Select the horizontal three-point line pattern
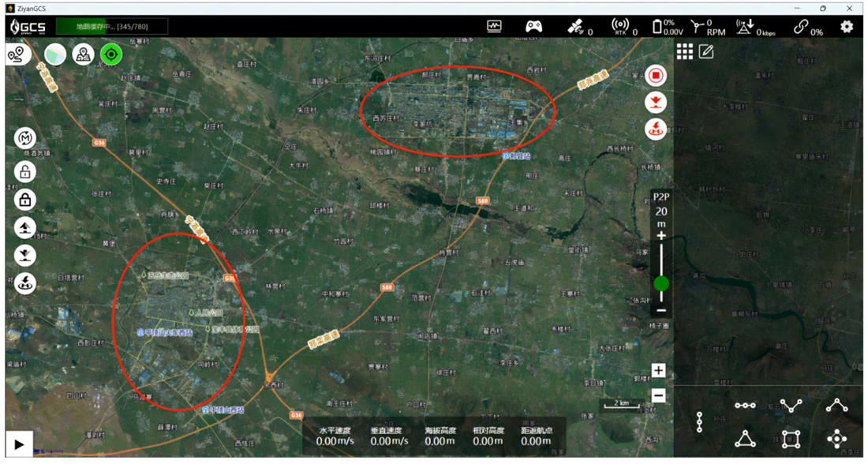The height and width of the screenshot is (464, 868). pyautogui.click(x=745, y=406)
